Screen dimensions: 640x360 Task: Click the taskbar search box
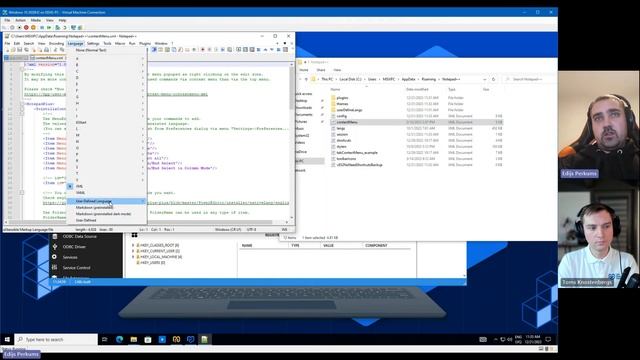(x=56, y=340)
